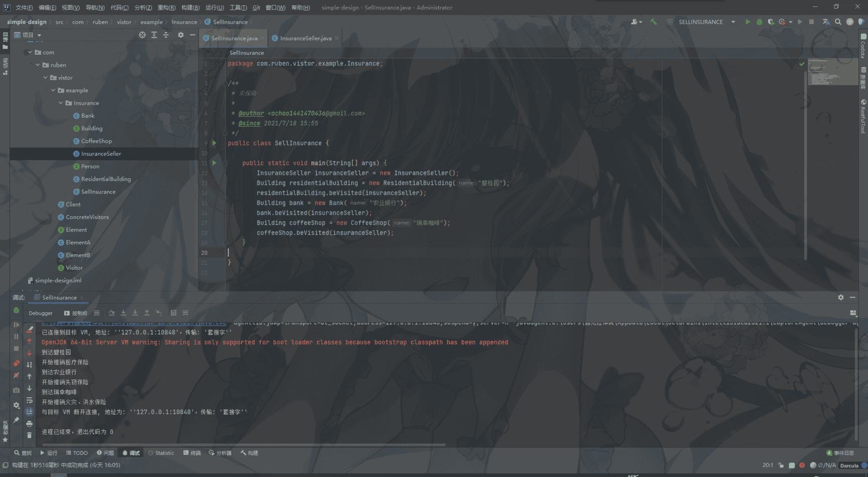This screenshot has width=868, height=477.
Task: Open the SELLINSURANCE run configuration dropdown
Action: pyautogui.click(x=733, y=22)
